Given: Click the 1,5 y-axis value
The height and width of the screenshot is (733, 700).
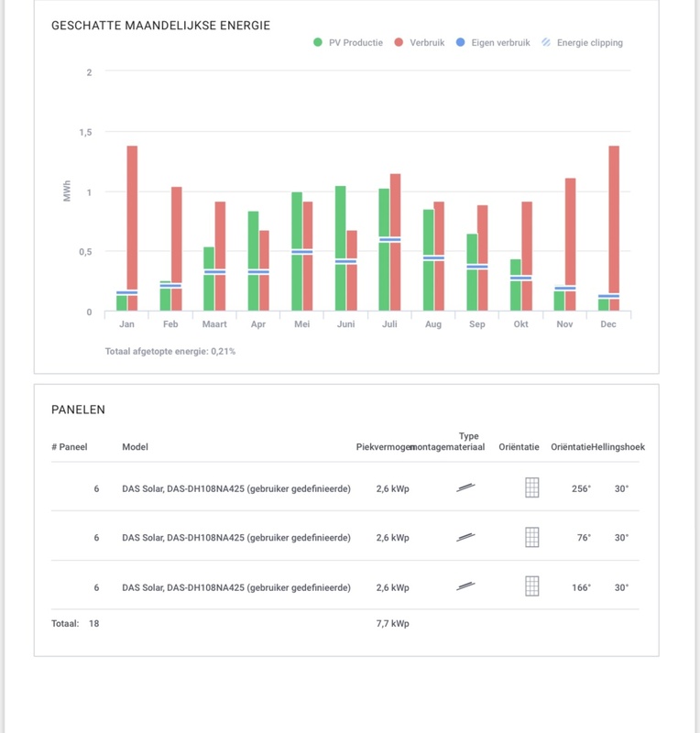Looking at the screenshot, I should [x=85, y=132].
